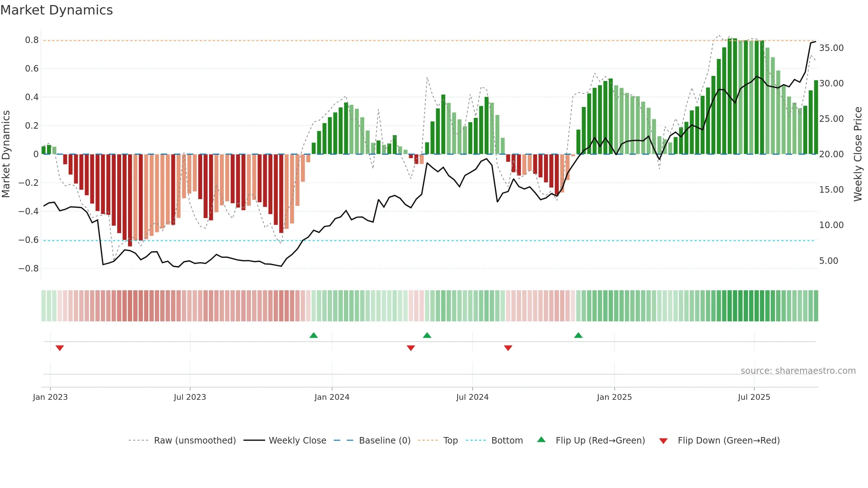The width and height of the screenshot is (868, 488).
Task: Toggle the Flip Up (Red→Green) legend entry
Action: click(x=591, y=440)
